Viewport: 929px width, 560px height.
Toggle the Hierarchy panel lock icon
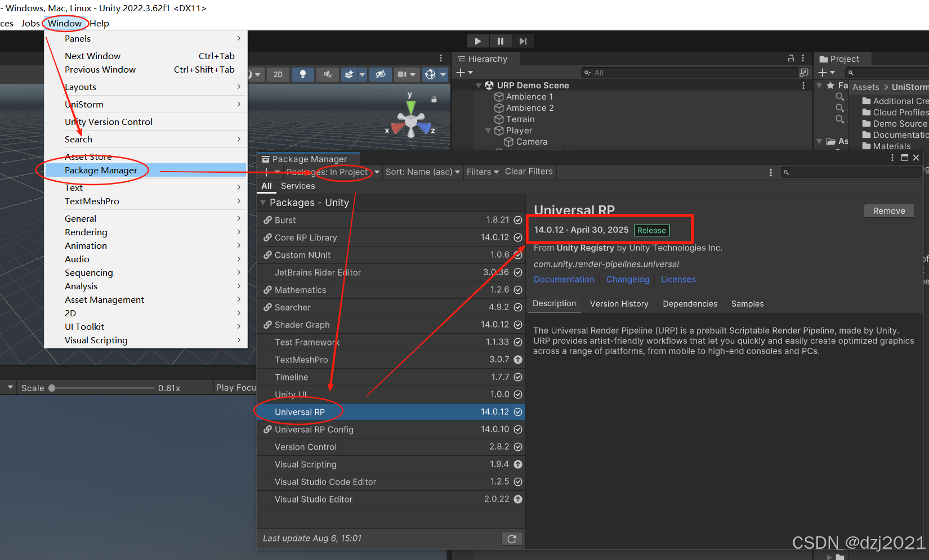tap(791, 58)
